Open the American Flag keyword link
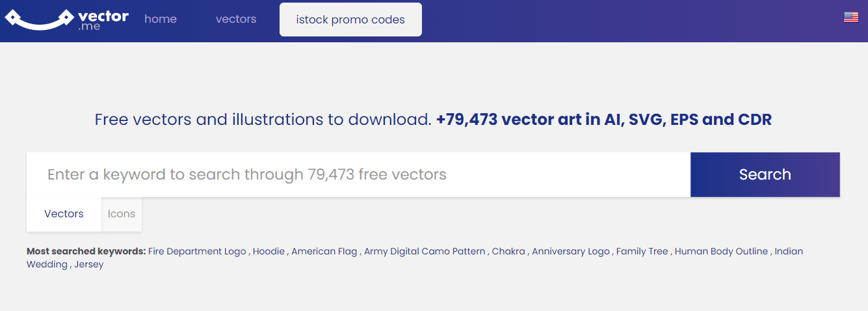 click(324, 251)
